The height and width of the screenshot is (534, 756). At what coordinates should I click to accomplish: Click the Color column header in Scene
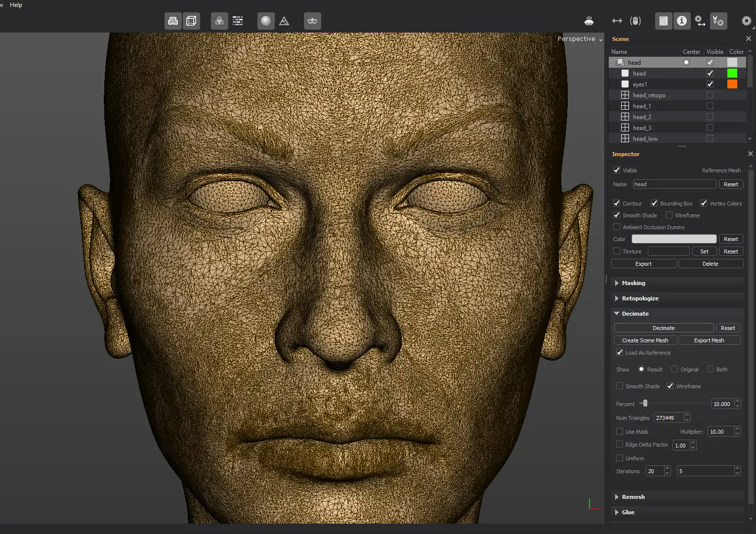click(x=736, y=51)
